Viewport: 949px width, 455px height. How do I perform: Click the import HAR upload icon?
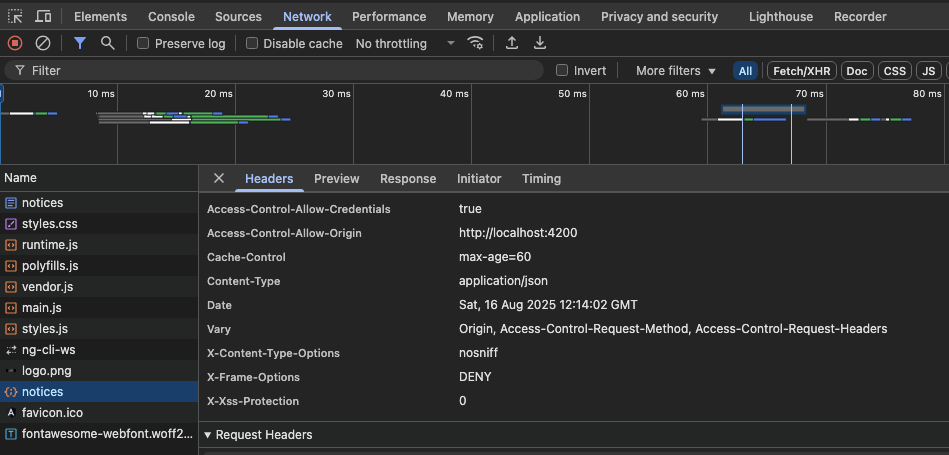coord(512,43)
